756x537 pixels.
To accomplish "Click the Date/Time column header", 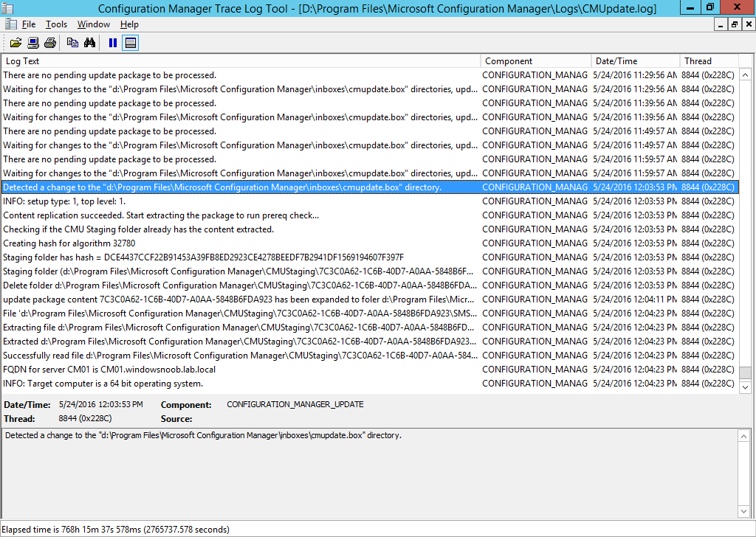I will pyautogui.click(x=636, y=61).
